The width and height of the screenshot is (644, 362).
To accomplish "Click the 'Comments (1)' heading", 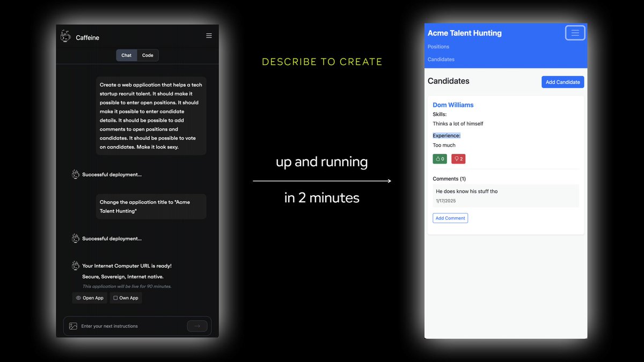I will tap(449, 179).
